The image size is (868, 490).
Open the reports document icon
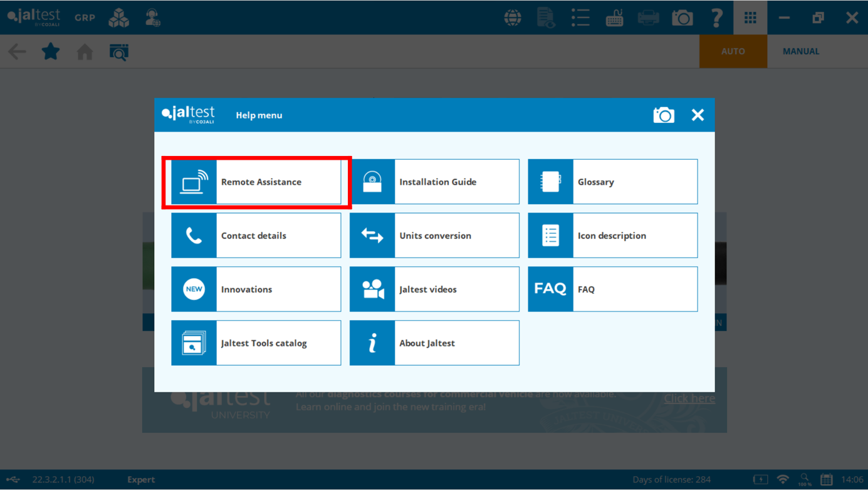point(546,18)
